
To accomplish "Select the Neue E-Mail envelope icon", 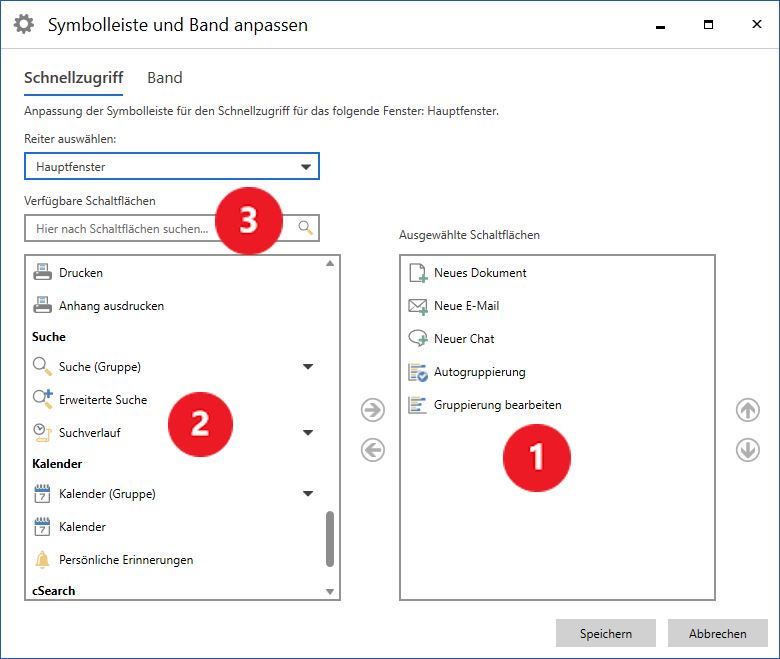I will pos(418,306).
